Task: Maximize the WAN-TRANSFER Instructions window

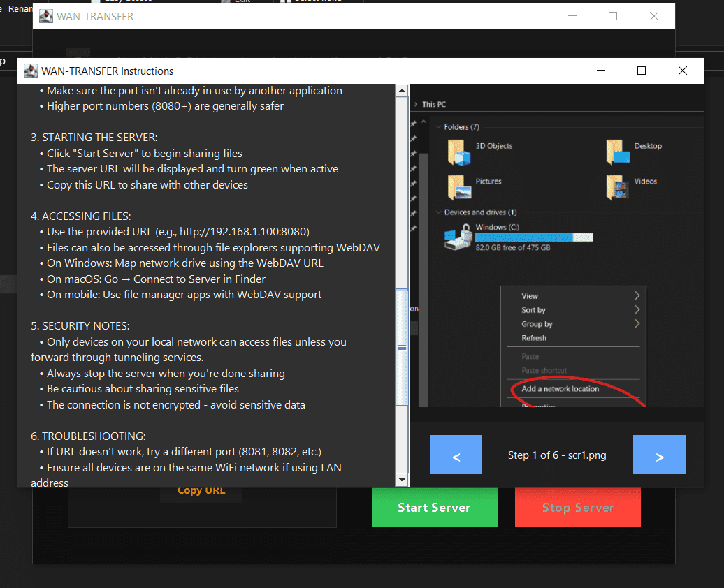Action: 642,71
